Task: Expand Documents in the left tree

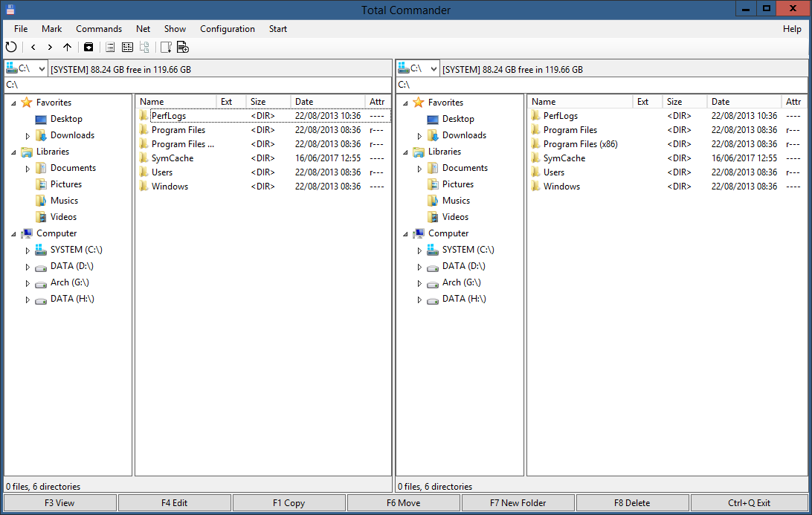Action: click(x=28, y=169)
